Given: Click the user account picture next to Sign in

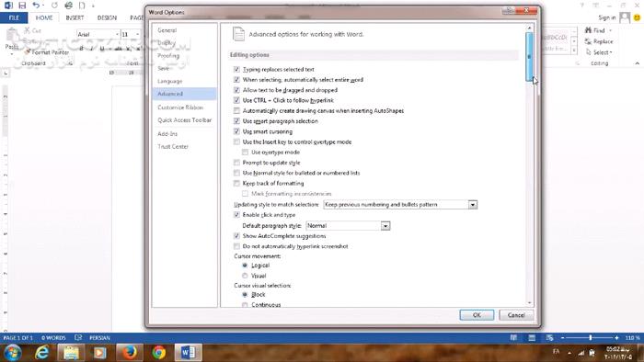Looking at the screenshot, I should [625, 17].
